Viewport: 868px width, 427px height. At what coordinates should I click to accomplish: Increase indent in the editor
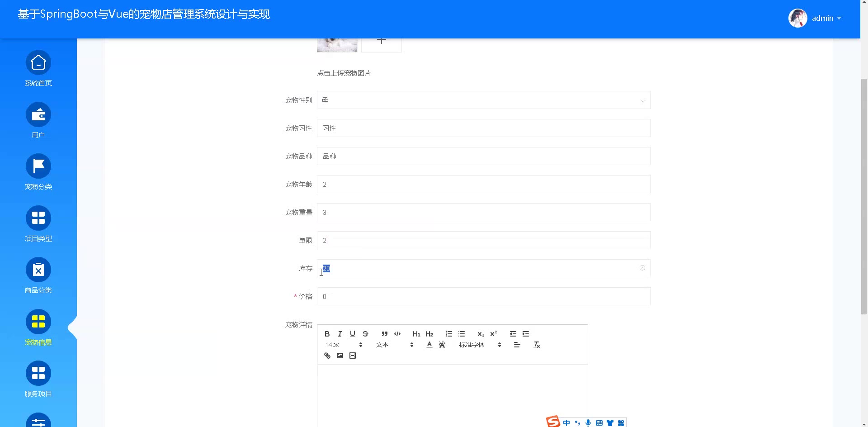coord(526,334)
